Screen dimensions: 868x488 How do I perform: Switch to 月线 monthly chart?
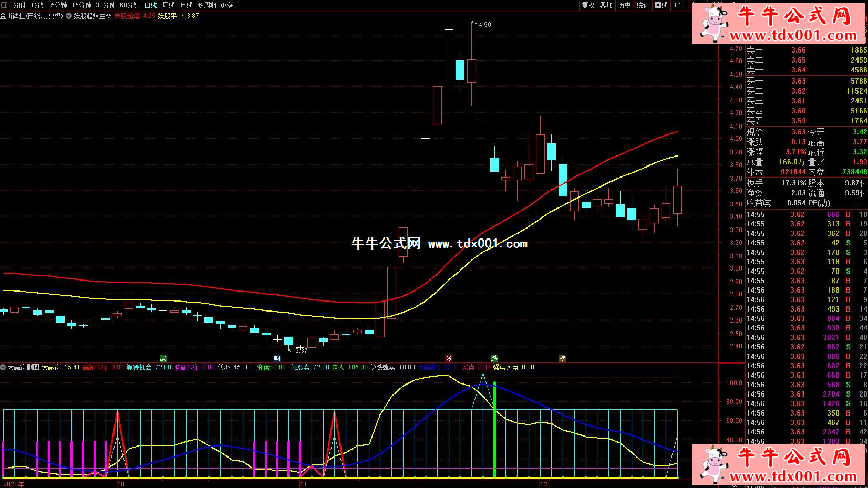click(x=187, y=5)
